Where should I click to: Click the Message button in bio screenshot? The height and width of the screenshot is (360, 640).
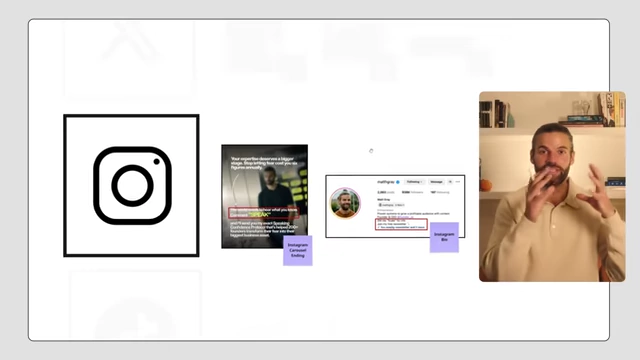coord(436,182)
